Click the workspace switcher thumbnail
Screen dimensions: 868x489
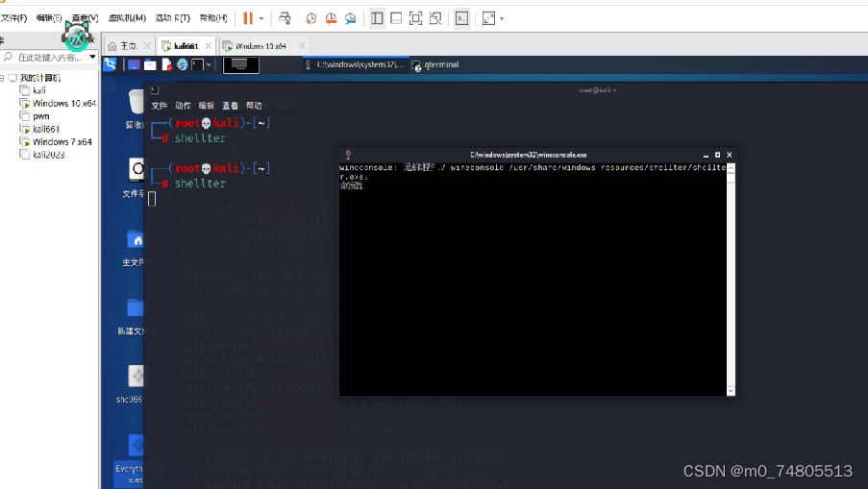(241, 64)
